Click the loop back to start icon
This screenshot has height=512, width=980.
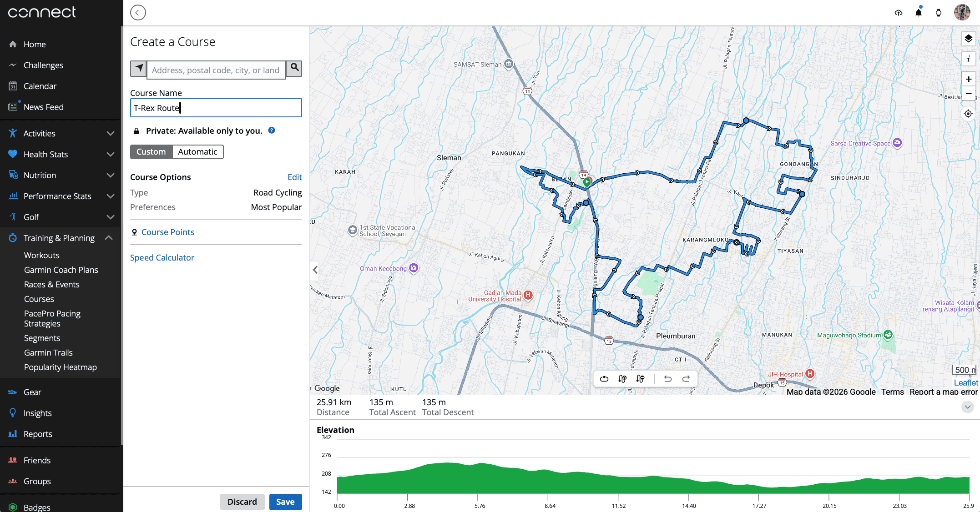tap(604, 379)
